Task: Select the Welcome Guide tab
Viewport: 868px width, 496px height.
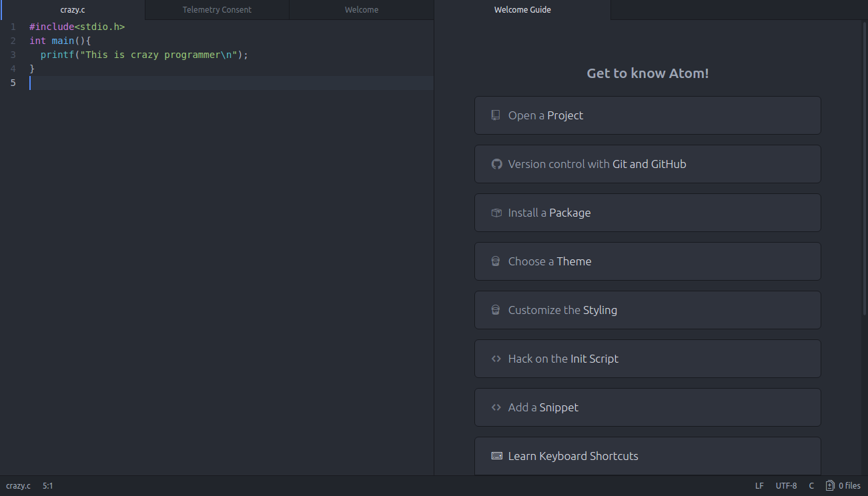Action: [522, 10]
